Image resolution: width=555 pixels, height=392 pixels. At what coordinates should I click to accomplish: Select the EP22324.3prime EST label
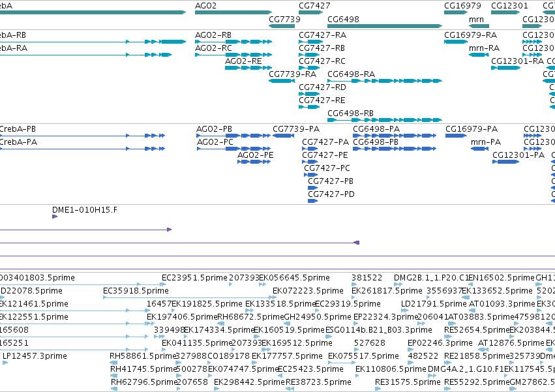(x=386, y=317)
